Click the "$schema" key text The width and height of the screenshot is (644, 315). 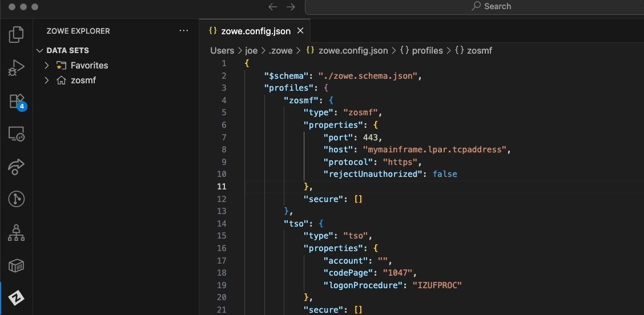(x=286, y=75)
